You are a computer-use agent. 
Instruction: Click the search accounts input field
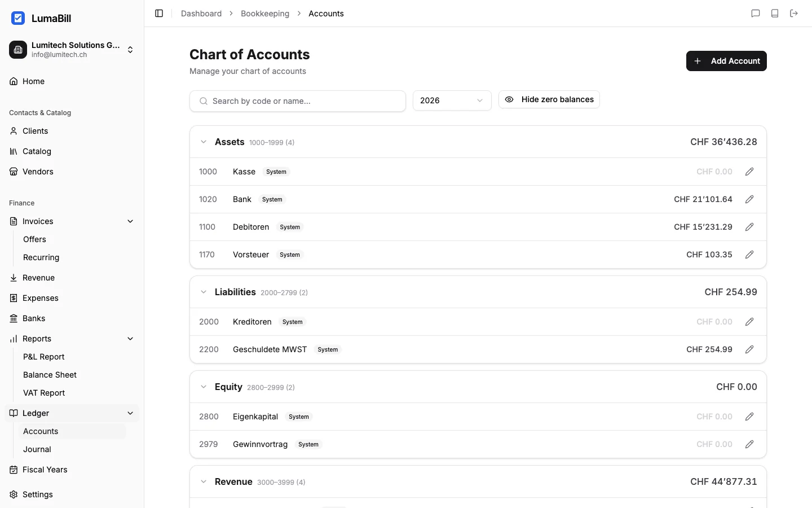point(298,101)
